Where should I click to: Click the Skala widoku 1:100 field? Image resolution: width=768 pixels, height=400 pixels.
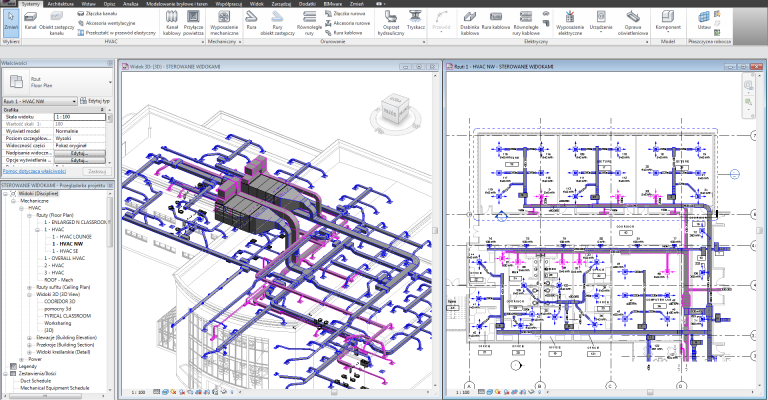79,117
